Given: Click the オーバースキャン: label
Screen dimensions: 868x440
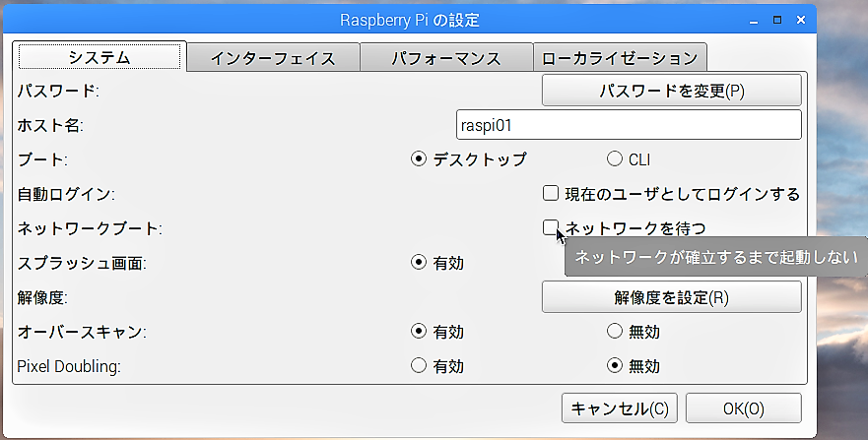Looking at the screenshot, I should tap(82, 332).
